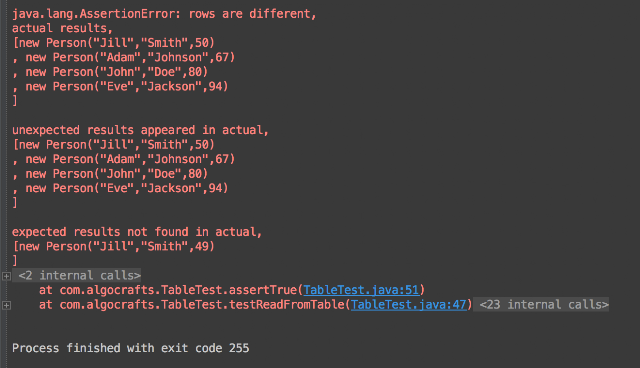Unfold the <2 internal calls> folded region
640x368 pixels.
[x=79, y=275]
